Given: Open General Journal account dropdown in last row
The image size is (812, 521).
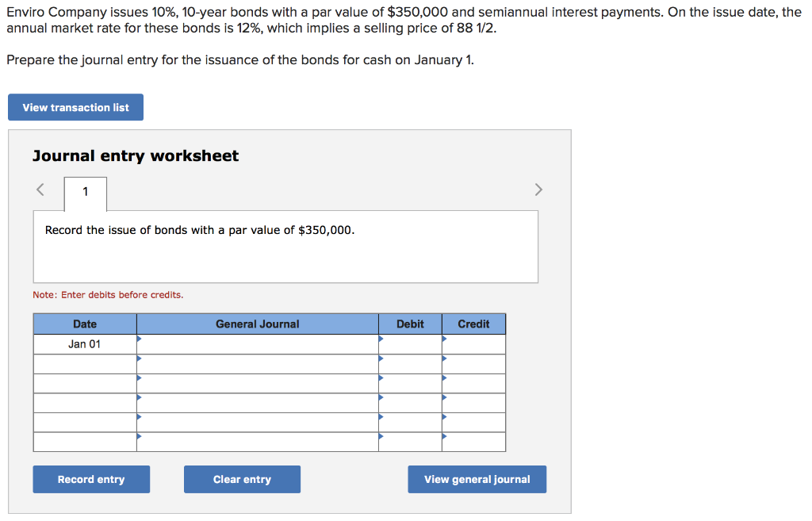Looking at the screenshot, I should (x=258, y=442).
